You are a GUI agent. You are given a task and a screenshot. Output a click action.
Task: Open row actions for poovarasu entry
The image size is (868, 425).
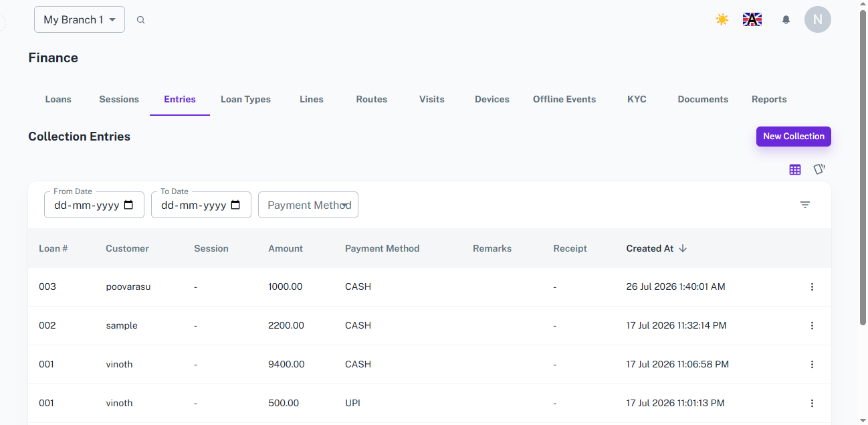point(812,286)
